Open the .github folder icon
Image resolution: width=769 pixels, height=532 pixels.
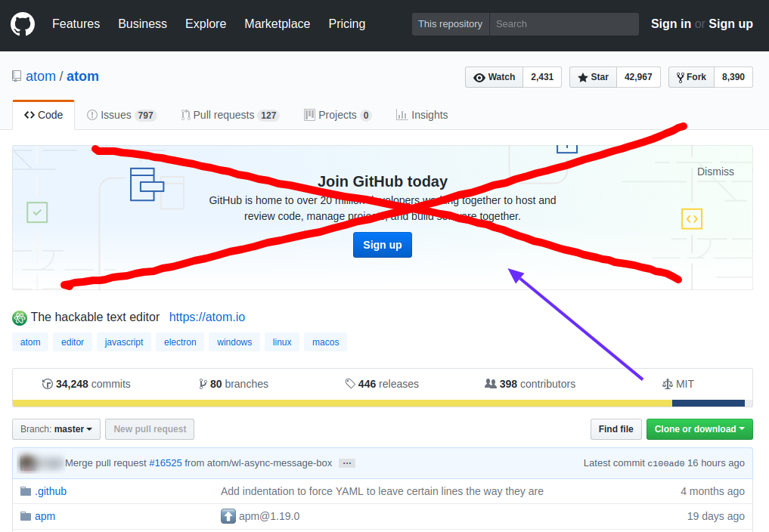click(x=26, y=491)
